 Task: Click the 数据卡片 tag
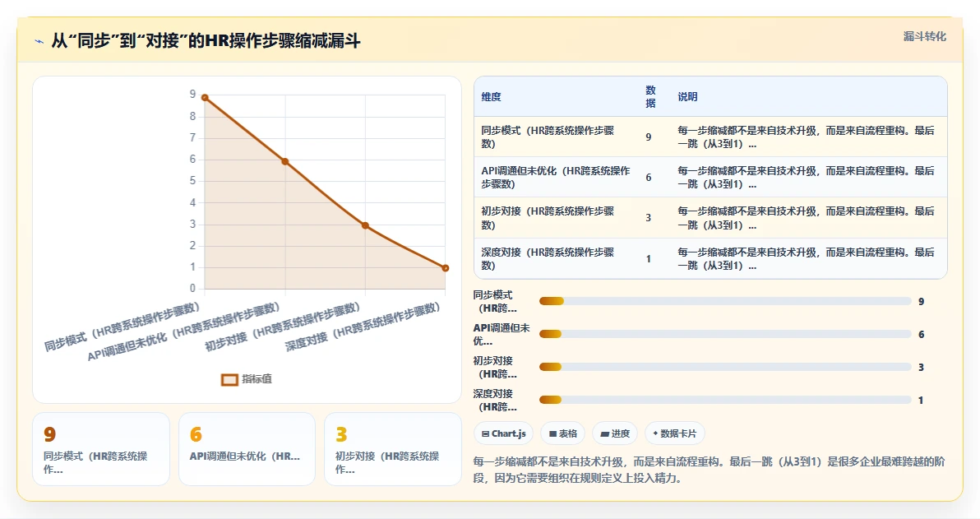tap(674, 433)
